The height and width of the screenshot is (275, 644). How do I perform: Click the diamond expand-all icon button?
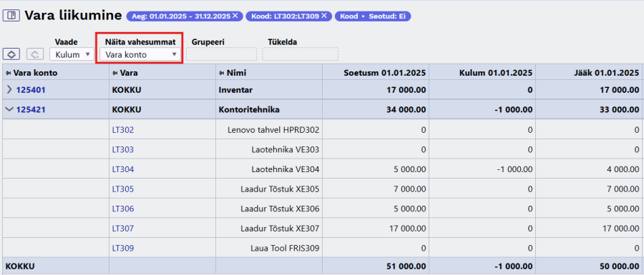click(x=11, y=54)
